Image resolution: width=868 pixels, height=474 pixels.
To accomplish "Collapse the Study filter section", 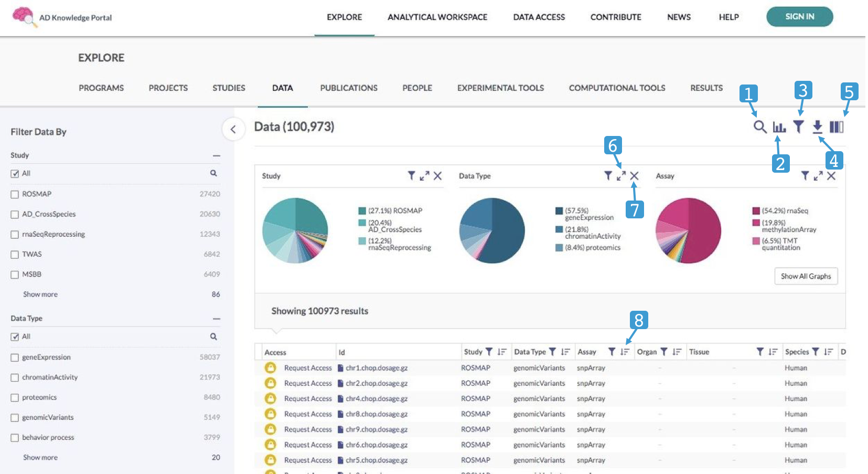I will click(x=216, y=155).
